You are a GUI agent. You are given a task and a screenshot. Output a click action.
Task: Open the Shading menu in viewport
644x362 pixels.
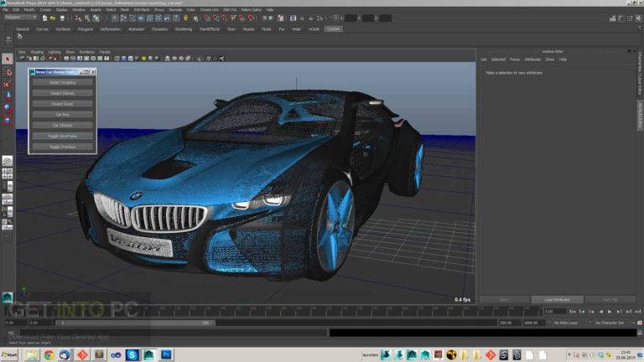(37, 52)
